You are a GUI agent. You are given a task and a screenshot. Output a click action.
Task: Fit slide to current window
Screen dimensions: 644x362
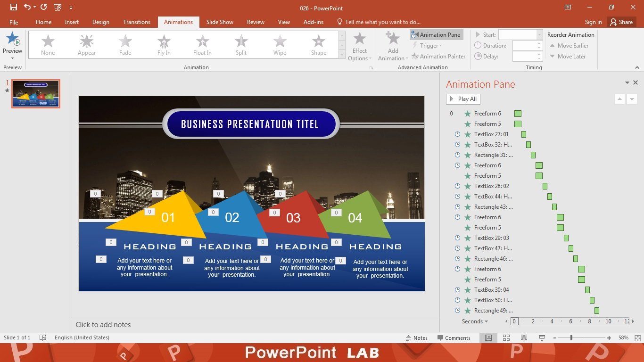(x=637, y=338)
